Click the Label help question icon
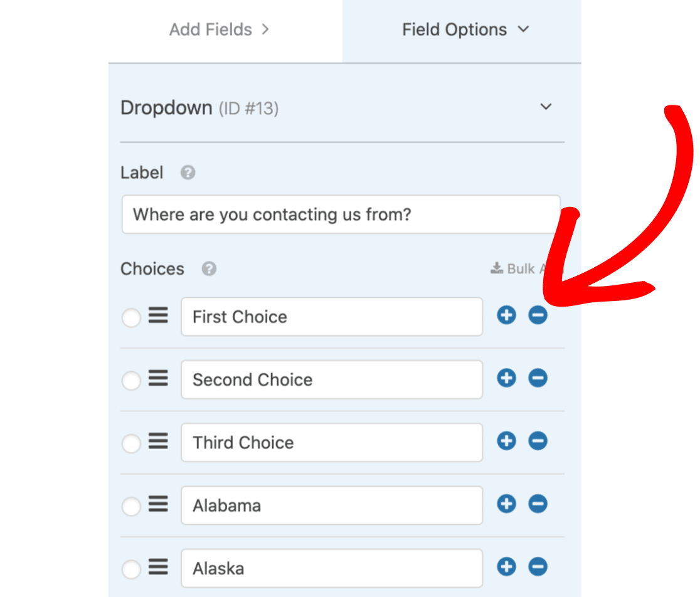The image size is (700, 597). [x=188, y=172]
